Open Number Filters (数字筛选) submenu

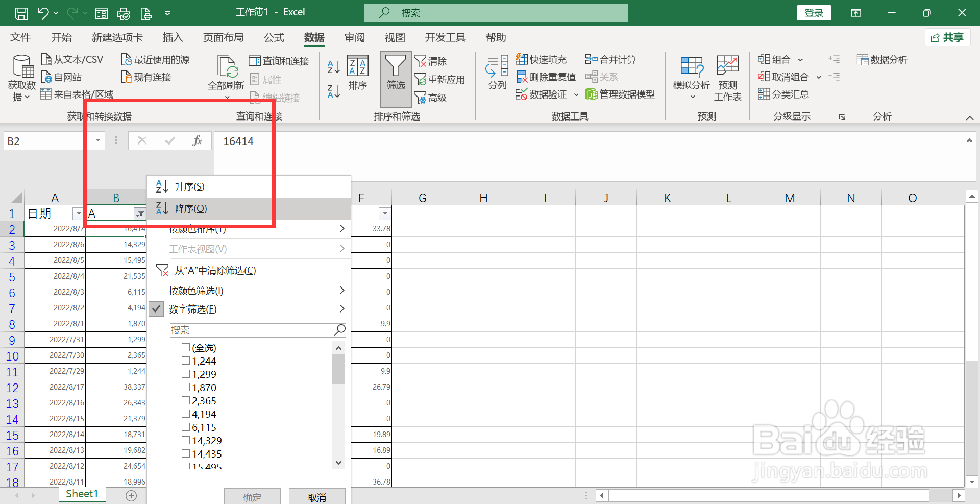[x=249, y=309]
